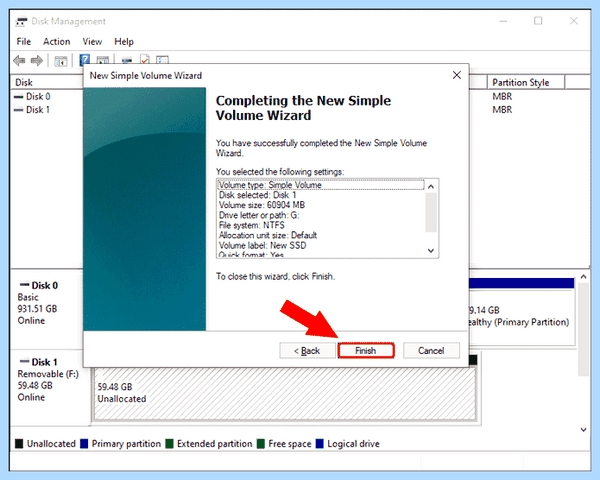
Task: Click the Logical drive legend swatch
Action: pyautogui.click(x=320, y=444)
